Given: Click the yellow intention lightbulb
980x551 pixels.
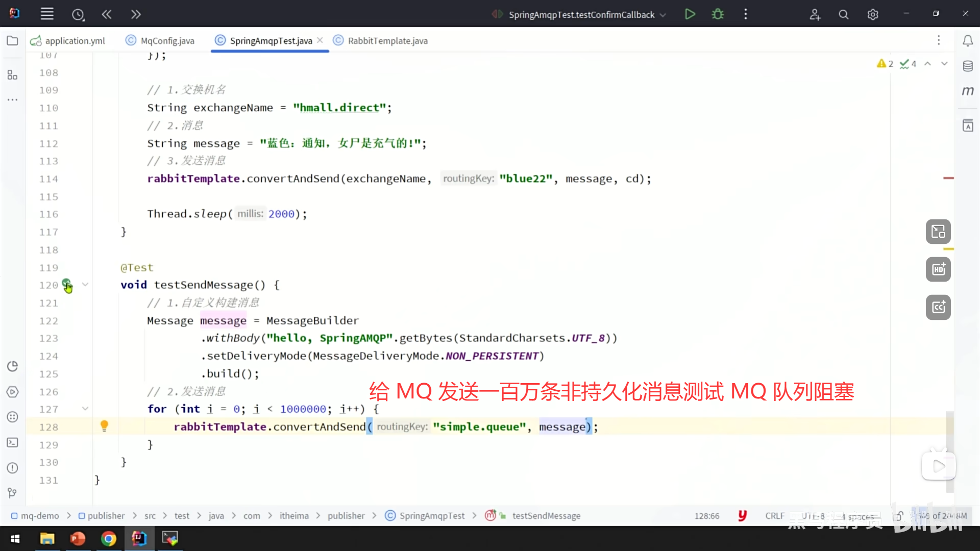Looking at the screenshot, I should [104, 426].
